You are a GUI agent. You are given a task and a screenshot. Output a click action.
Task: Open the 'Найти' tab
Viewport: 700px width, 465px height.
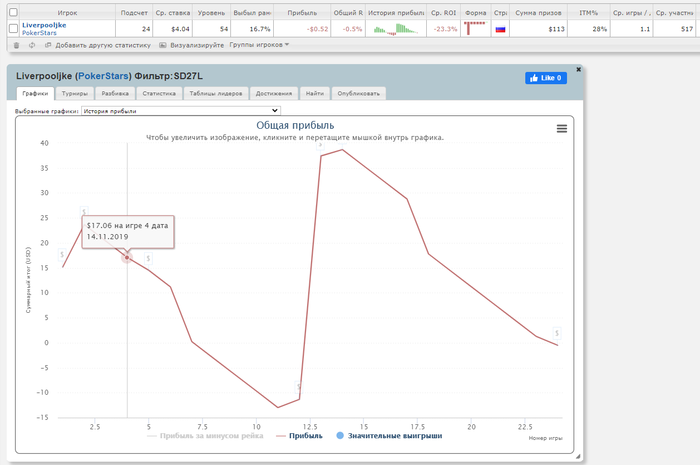[315, 93]
